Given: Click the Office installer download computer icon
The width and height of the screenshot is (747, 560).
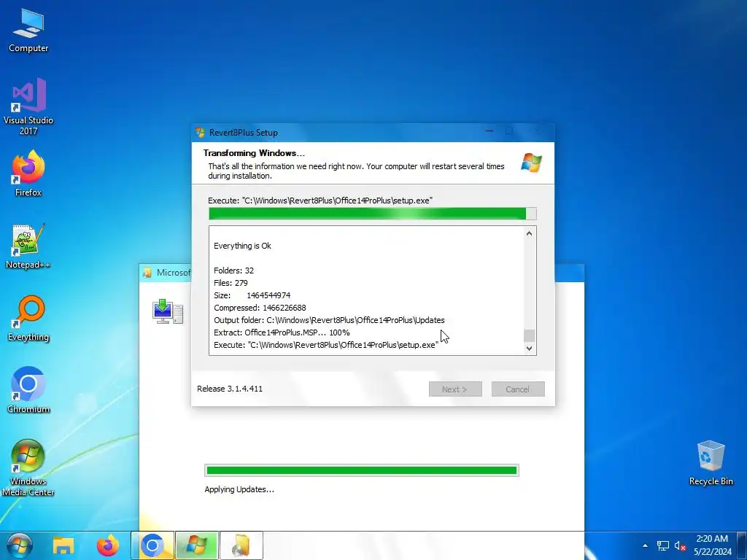Looking at the screenshot, I should [168, 312].
